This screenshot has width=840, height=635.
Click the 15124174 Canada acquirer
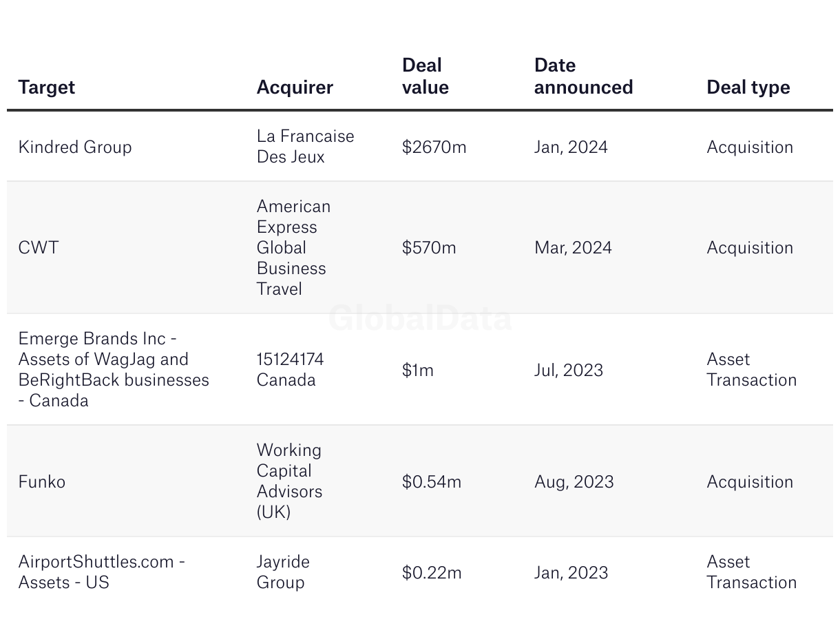[290, 369]
